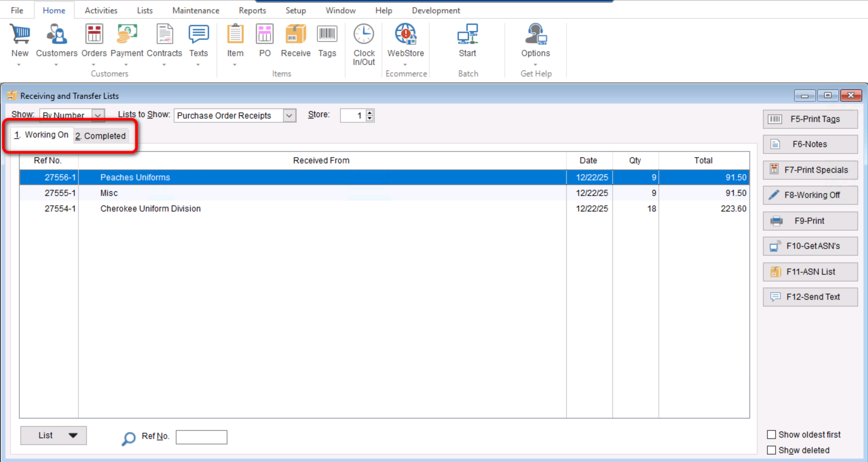
Task: Click the Ref No. search field
Action: pyautogui.click(x=201, y=437)
